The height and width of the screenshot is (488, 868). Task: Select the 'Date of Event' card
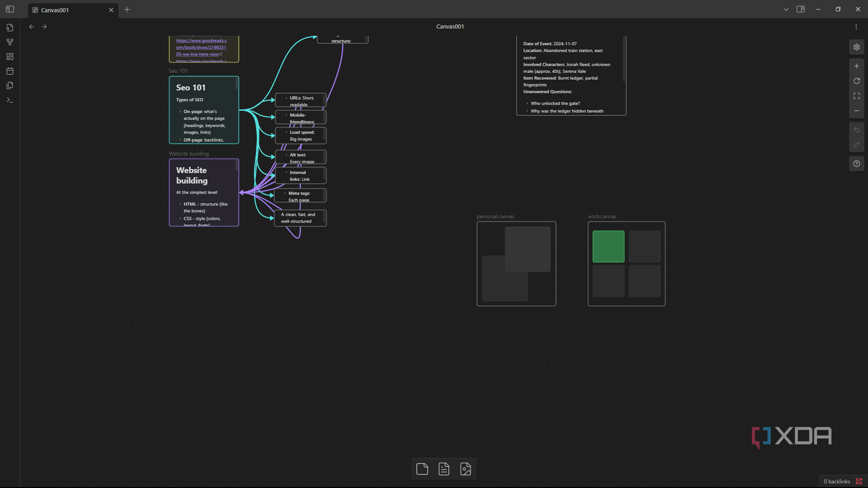point(571,75)
